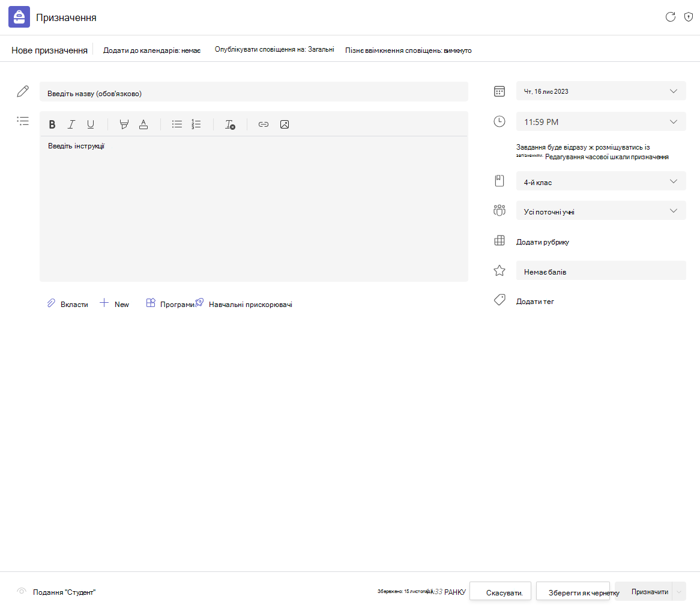Clear text formatting

230,124
